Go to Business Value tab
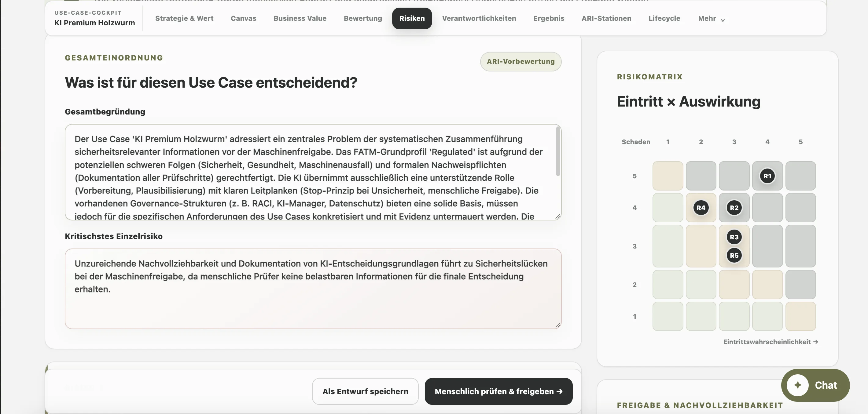This screenshot has width=868, height=414. click(x=300, y=19)
